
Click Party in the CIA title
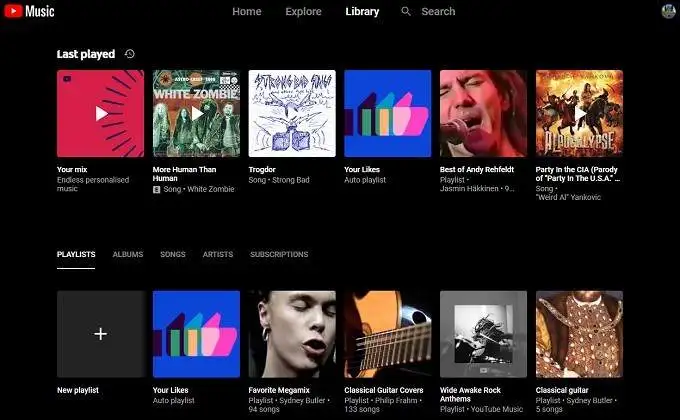click(577, 174)
